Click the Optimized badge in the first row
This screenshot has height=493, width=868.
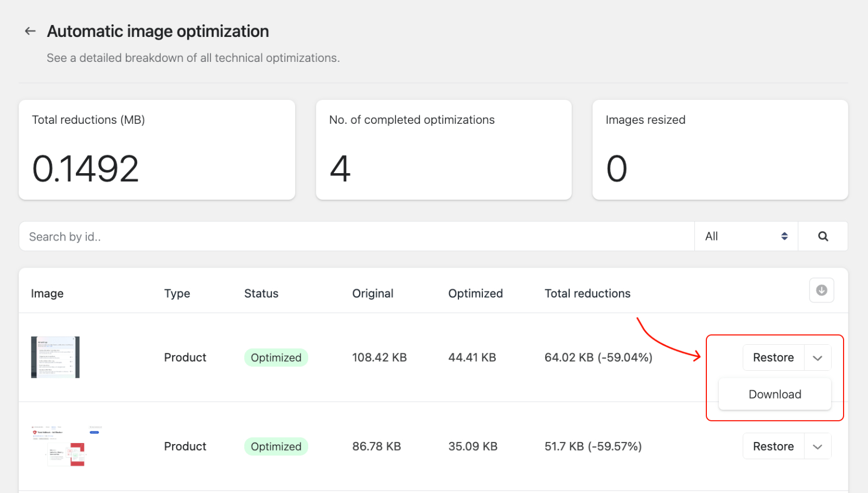[x=276, y=358]
